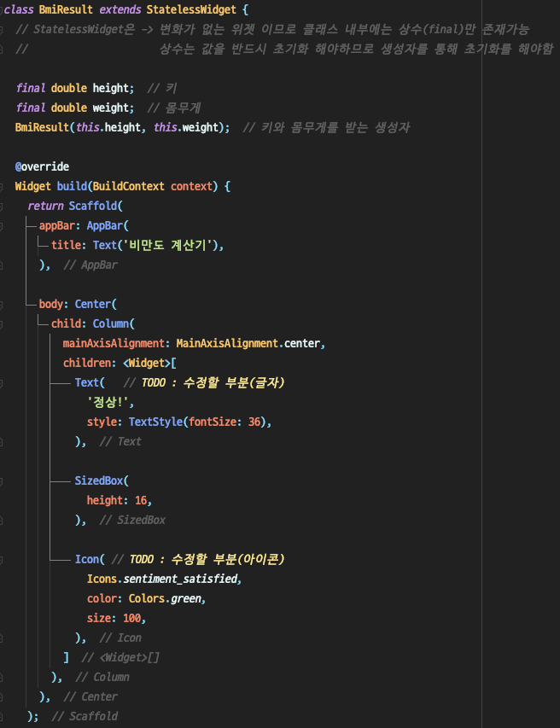The image size is (560, 728).
Task: Click the comment starting "// StatelessWidget은"
Action: 272,29
